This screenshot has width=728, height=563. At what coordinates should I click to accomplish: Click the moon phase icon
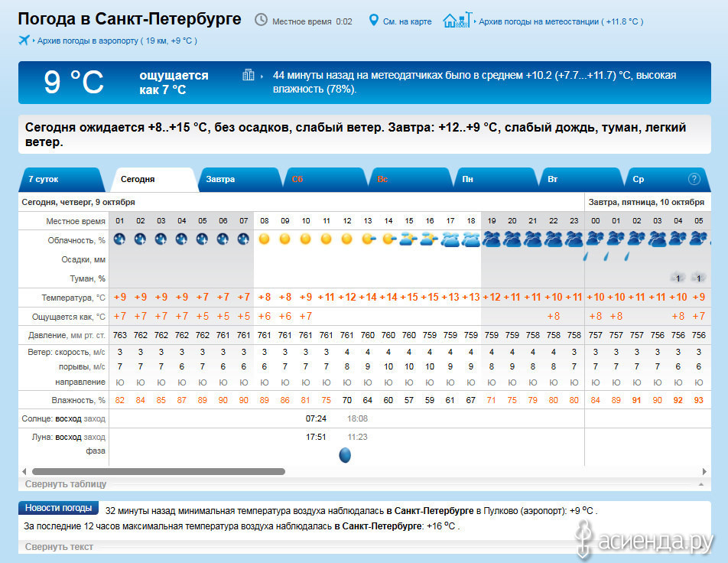pyautogui.click(x=345, y=455)
